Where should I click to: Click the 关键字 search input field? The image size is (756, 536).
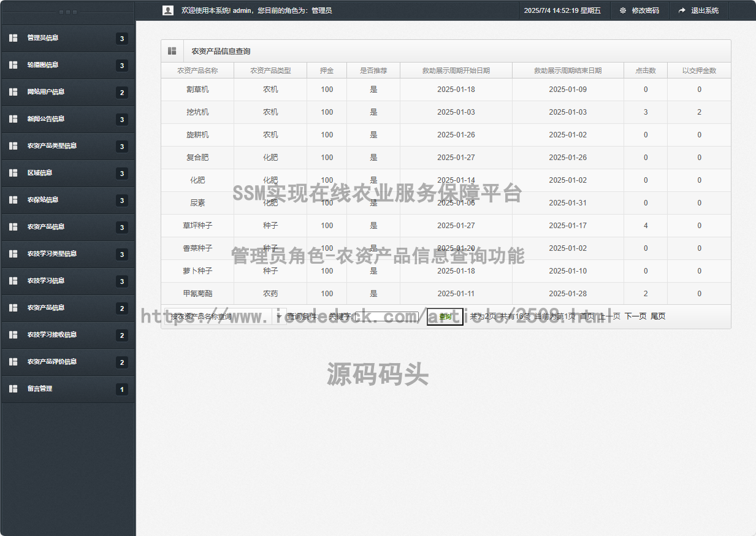(386, 317)
